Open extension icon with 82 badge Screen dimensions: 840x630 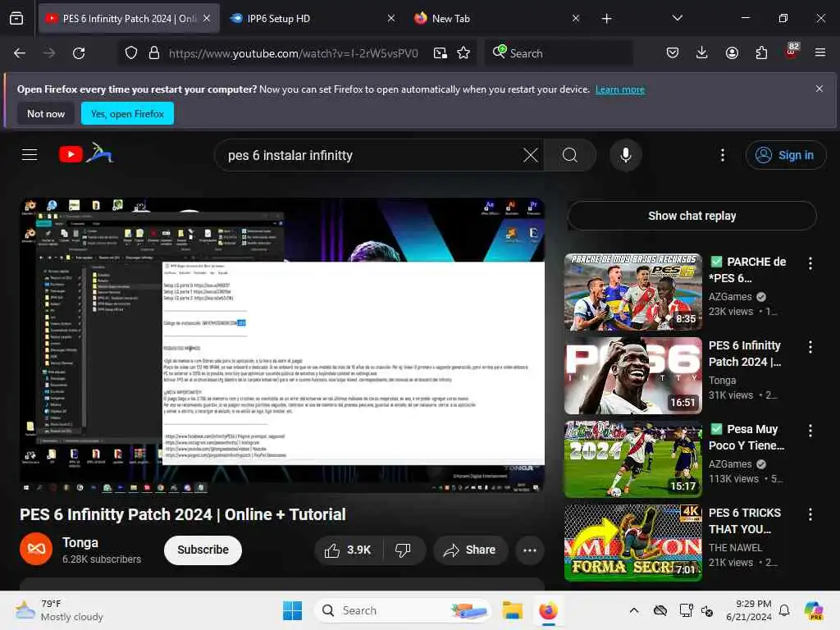point(792,52)
